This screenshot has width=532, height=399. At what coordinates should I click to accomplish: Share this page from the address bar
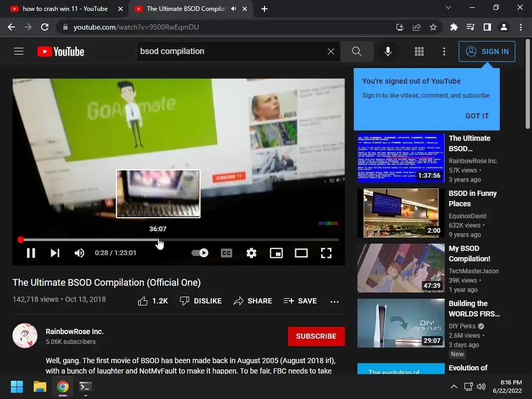416,27
